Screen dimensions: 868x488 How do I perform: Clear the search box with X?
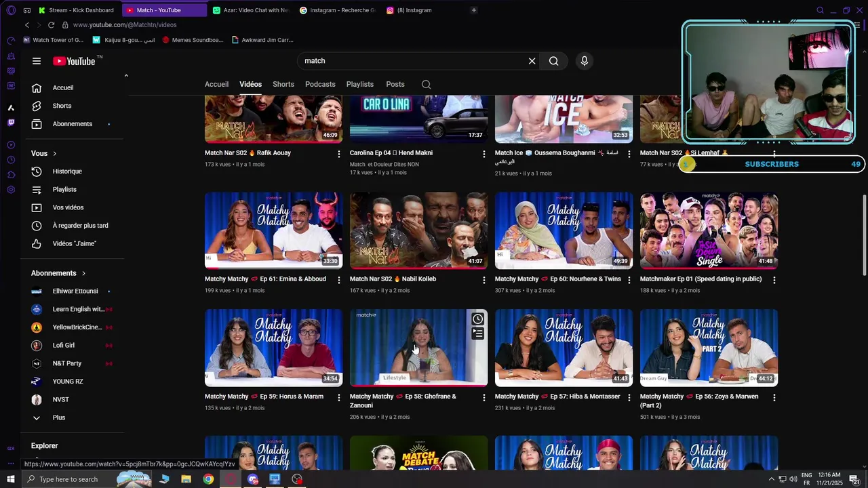coord(532,61)
